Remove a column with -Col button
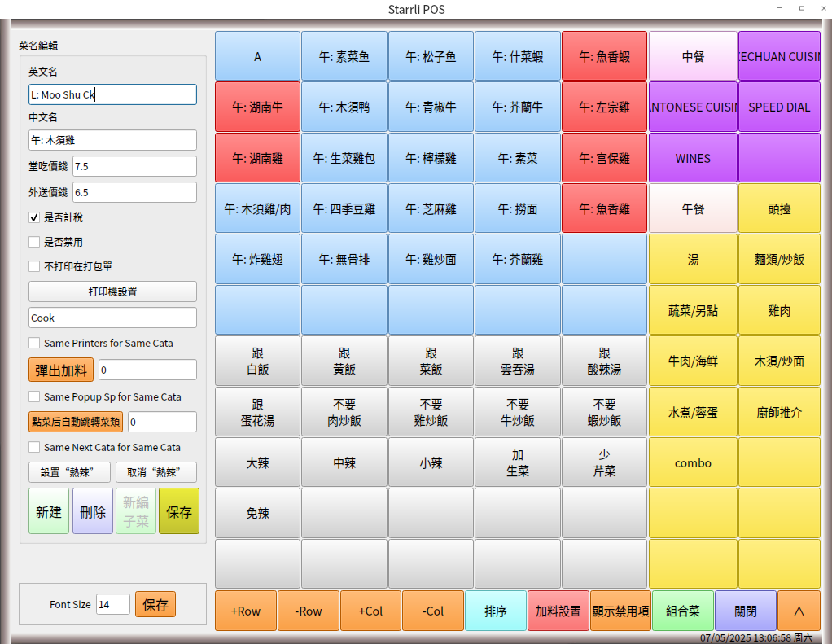The width and height of the screenshot is (832, 644). tap(432, 611)
